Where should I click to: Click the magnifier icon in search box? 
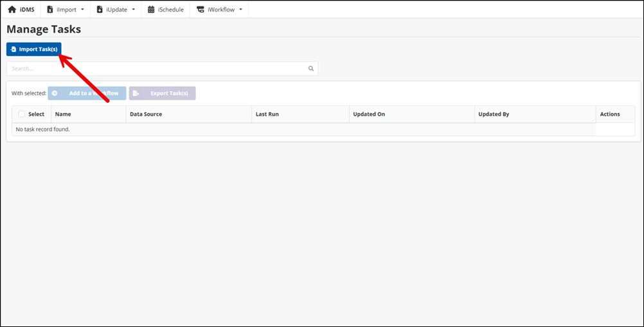click(311, 69)
